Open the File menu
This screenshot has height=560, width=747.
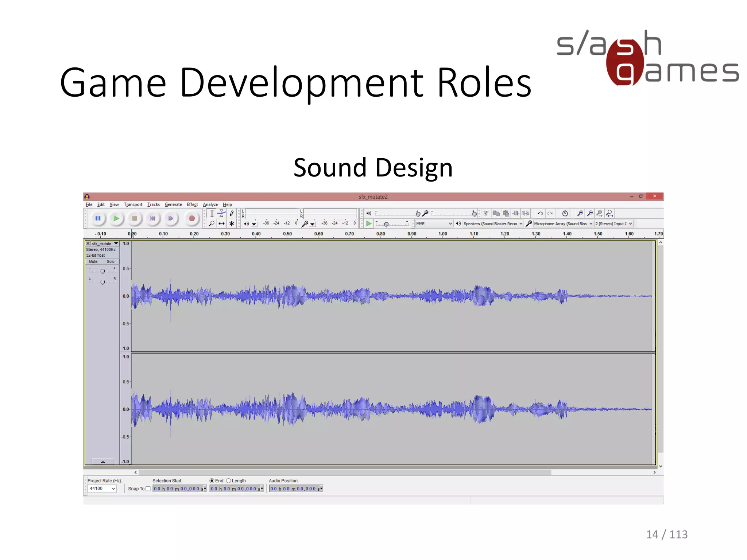[x=89, y=205]
